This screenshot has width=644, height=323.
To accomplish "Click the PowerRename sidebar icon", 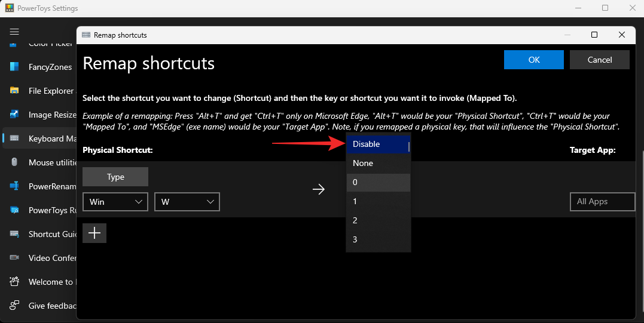I will coord(14,186).
